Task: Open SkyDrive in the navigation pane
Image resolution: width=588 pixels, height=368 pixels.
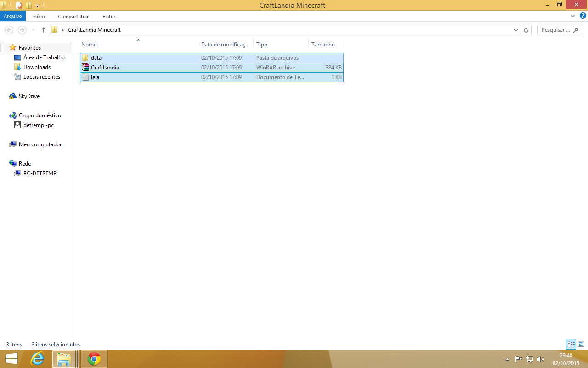Action: [29, 96]
